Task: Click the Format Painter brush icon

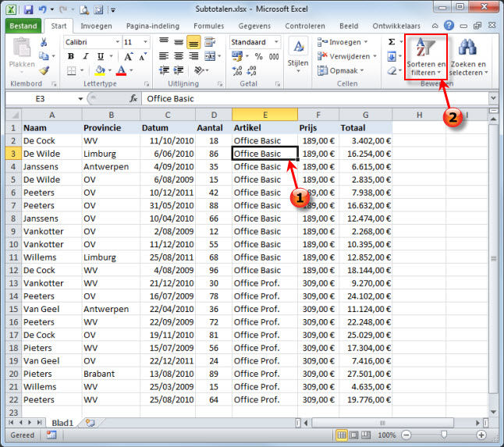Action: 44,70
